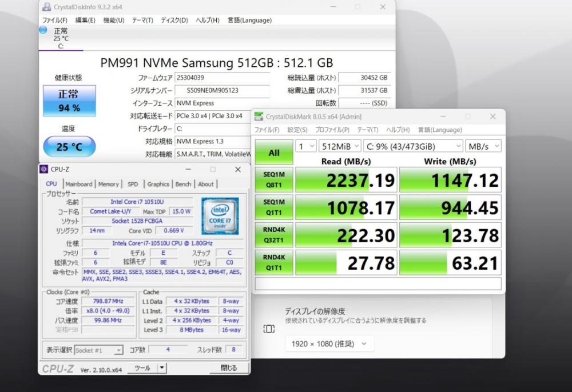Open プロファイル(P) menu in CrystalDiskMark
This screenshot has height=392, width=572.
click(332, 130)
